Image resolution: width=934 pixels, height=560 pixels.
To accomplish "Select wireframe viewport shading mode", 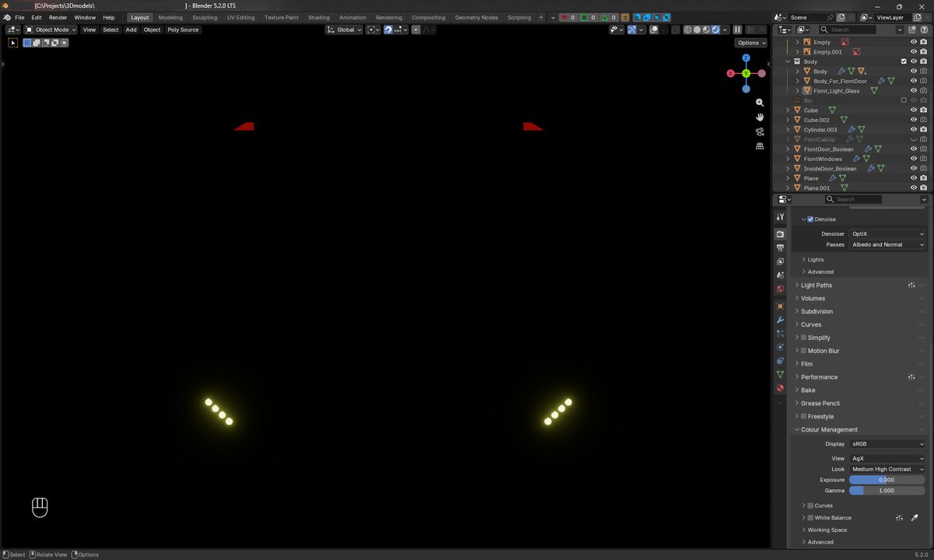I will coord(687,30).
